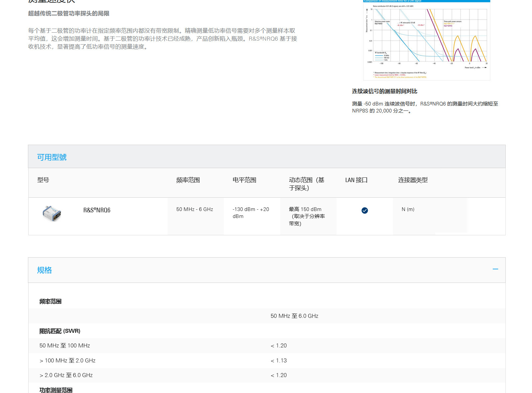Click the 规格 section header

point(45,270)
